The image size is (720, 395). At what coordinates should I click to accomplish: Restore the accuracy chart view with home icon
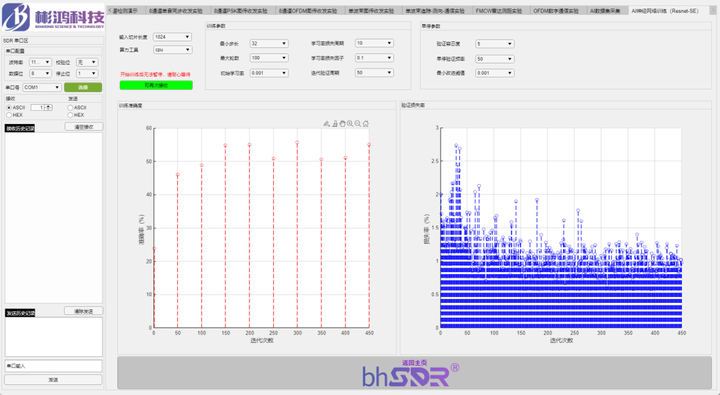click(x=366, y=124)
